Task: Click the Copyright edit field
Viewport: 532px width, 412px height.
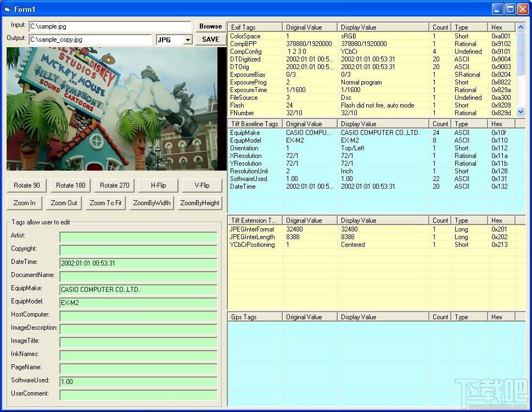Action: point(138,250)
